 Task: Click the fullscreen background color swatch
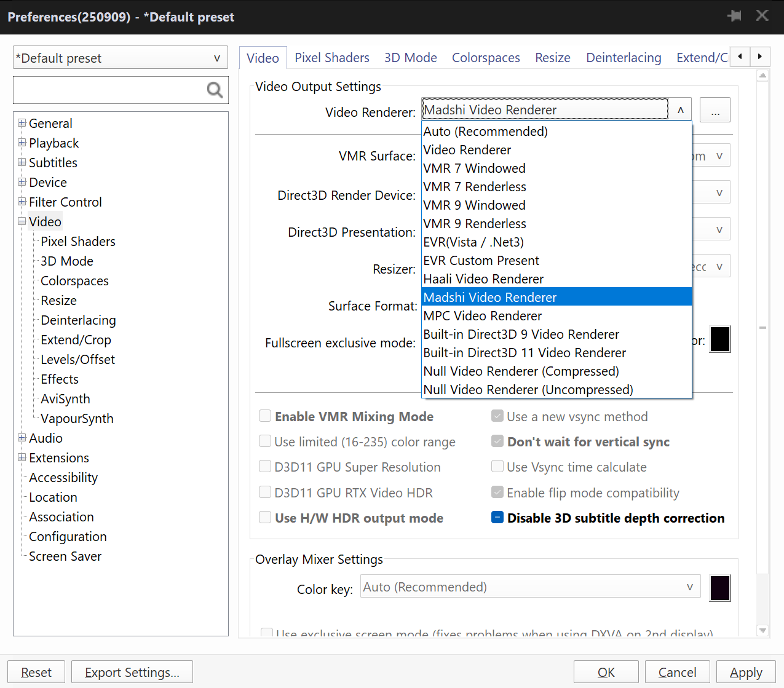tap(720, 339)
